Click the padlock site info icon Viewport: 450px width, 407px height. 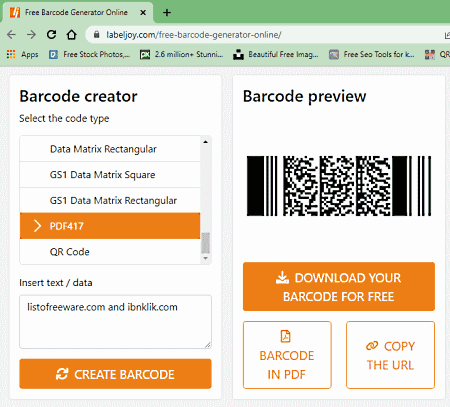(96, 35)
